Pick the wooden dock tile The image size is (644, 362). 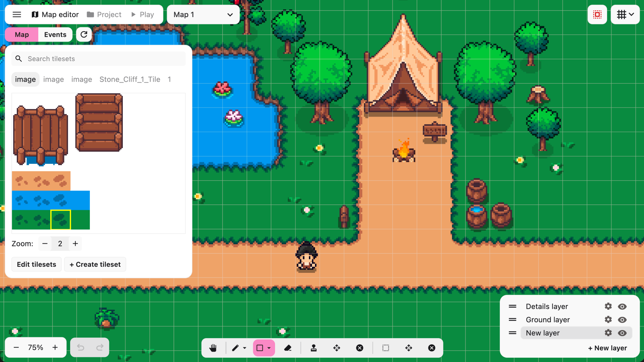coord(41,135)
